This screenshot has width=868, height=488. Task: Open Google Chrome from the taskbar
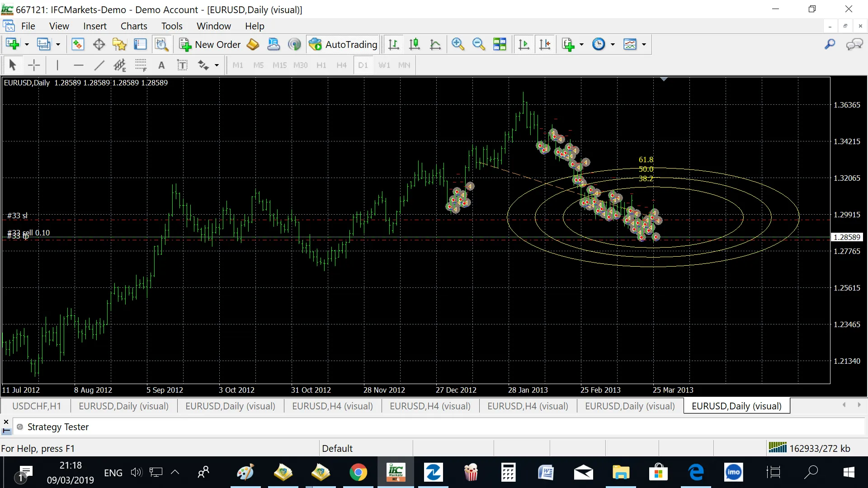(358, 473)
